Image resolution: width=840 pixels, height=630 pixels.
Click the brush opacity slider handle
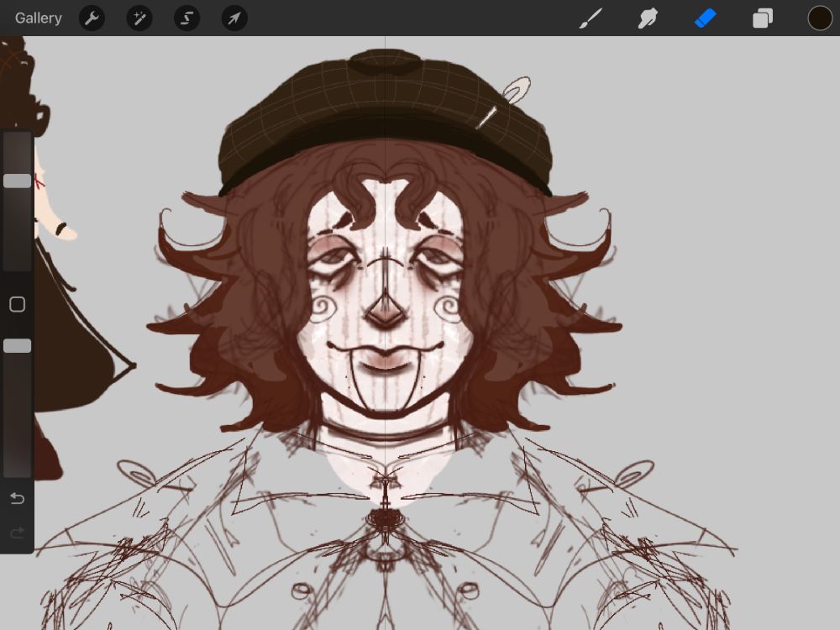pos(17,345)
